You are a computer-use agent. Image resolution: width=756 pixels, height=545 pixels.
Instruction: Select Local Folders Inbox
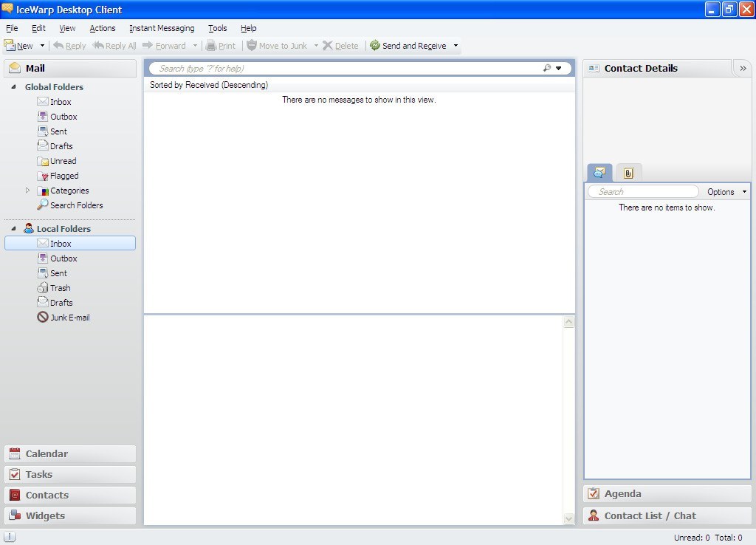(70, 243)
